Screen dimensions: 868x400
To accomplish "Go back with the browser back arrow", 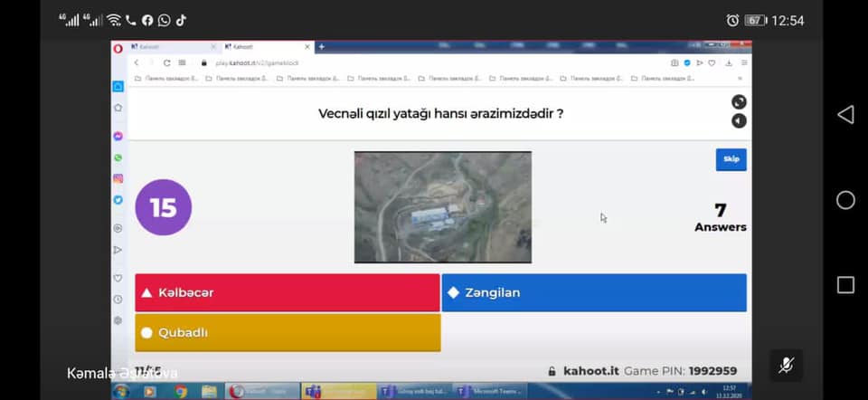I will pyautogui.click(x=137, y=62).
